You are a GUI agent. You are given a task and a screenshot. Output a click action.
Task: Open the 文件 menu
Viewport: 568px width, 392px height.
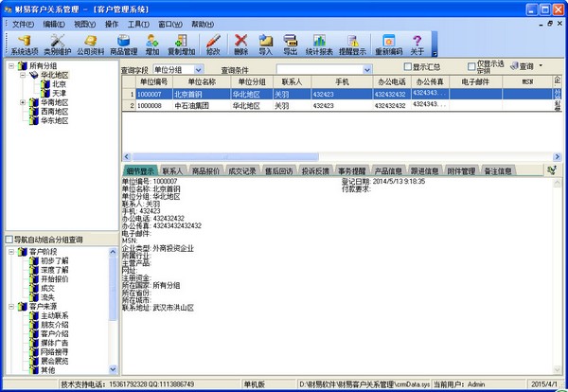point(23,25)
